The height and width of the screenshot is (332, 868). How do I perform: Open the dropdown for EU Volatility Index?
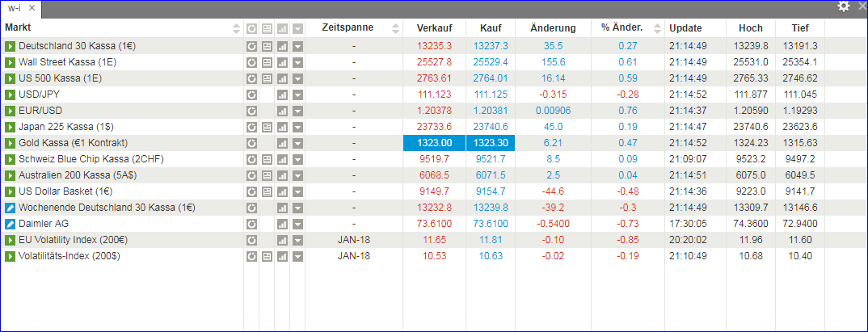[x=297, y=240]
